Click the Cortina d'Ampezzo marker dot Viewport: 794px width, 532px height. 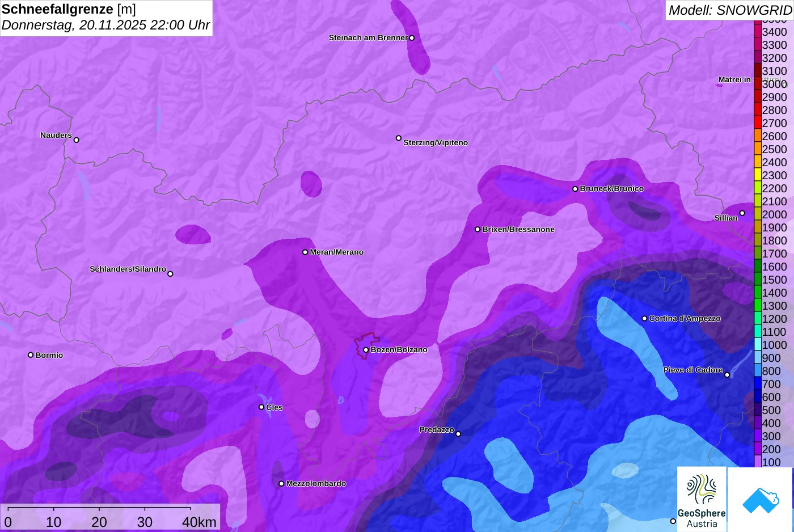[x=644, y=319]
